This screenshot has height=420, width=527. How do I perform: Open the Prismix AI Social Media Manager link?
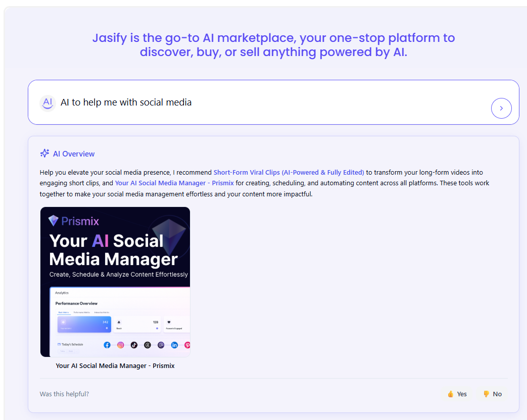174,183
